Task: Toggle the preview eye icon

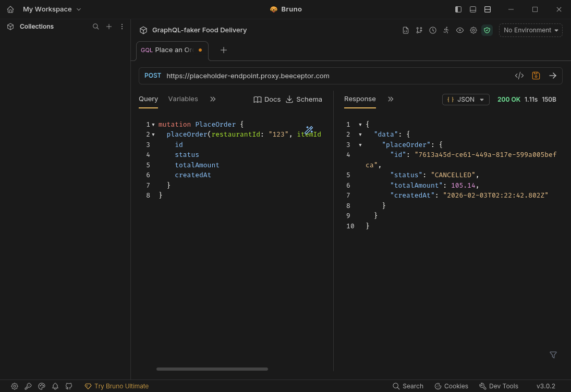Action: pyautogui.click(x=460, y=30)
